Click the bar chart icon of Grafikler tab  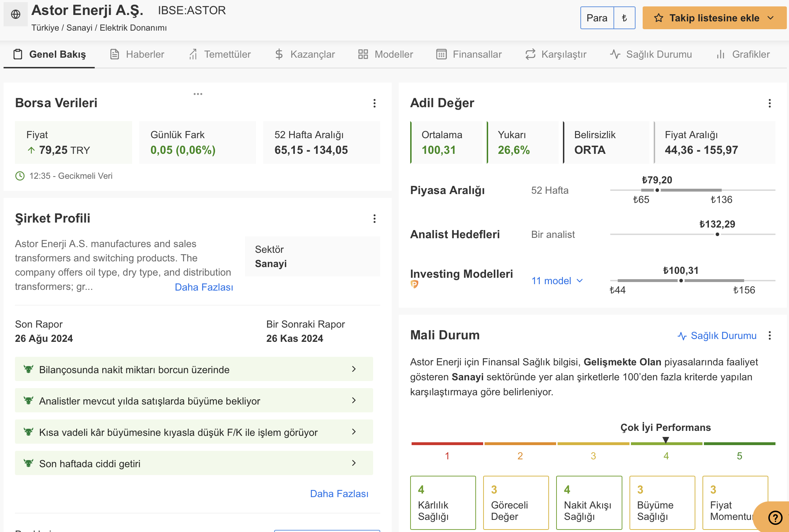pos(721,54)
